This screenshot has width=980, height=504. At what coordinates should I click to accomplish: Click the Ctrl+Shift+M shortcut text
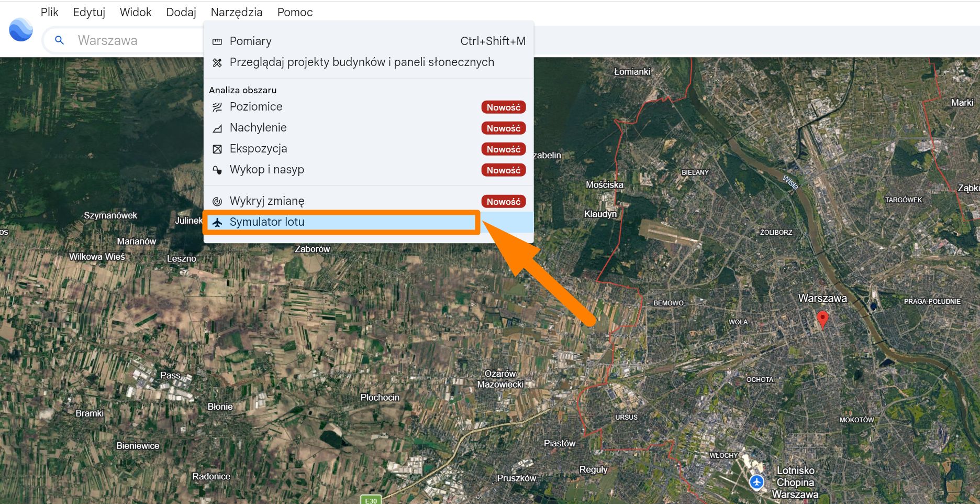pyautogui.click(x=493, y=41)
